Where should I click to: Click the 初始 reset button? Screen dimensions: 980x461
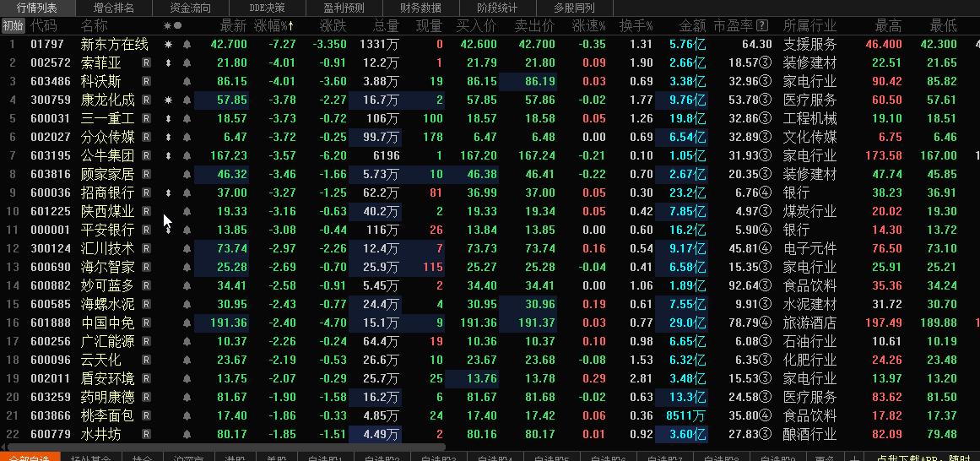click(x=13, y=25)
